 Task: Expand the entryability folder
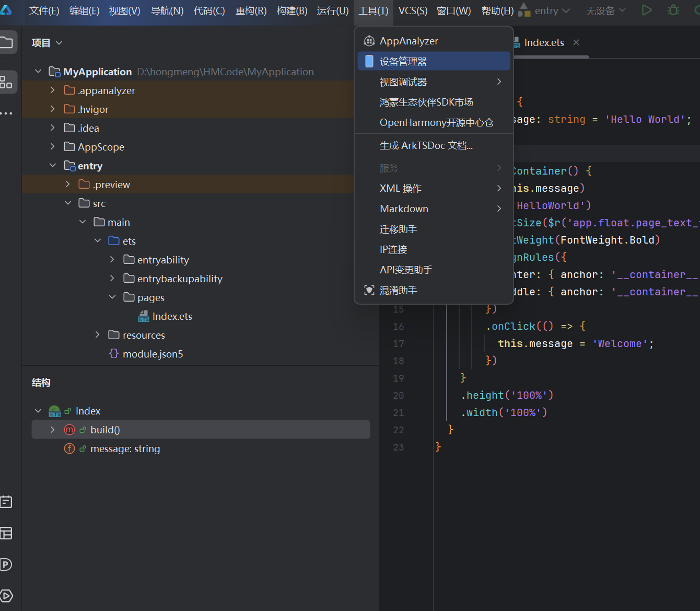pos(112,259)
